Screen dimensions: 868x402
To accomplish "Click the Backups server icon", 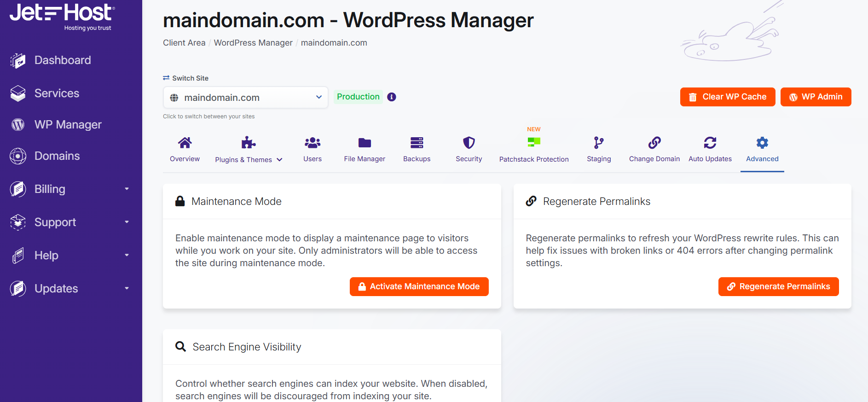I will pos(417,143).
